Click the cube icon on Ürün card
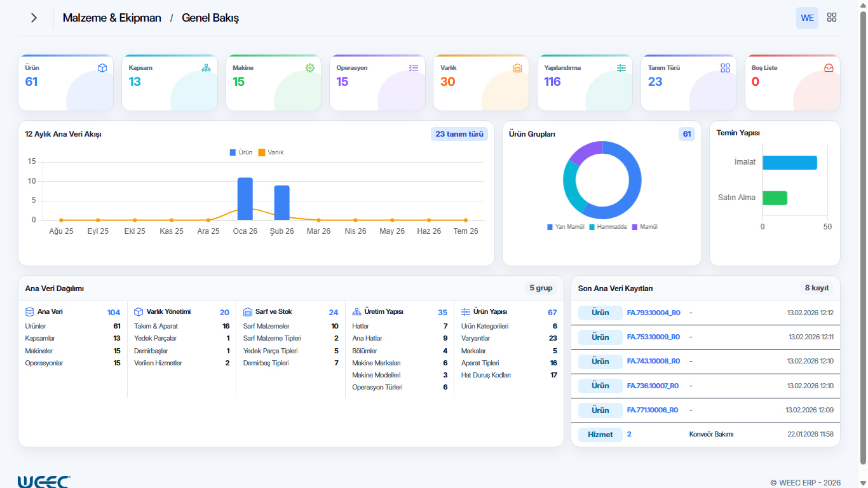 tap(102, 68)
